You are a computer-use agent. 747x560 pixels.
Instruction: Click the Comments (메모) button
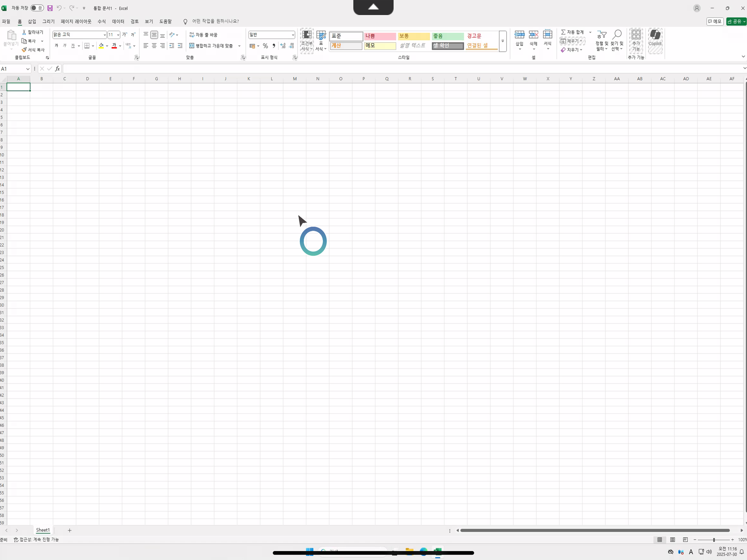[x=715, y=21]
